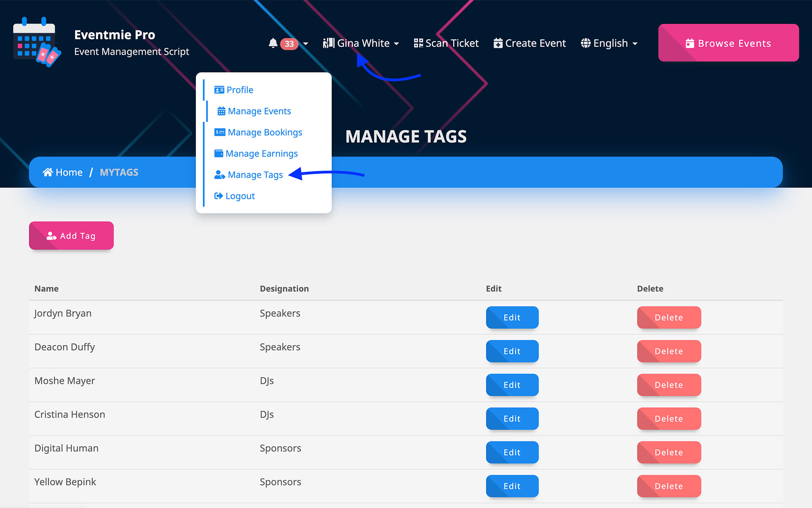The image size is (812, 508).
Task: Click the Manage Earnings wallet icon
Action: tap(219, 153)
